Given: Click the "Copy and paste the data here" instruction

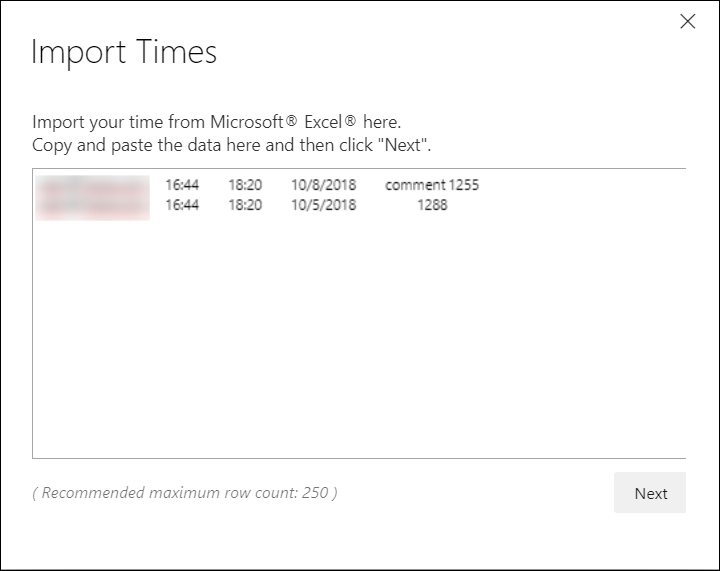Looking at the screenshot, I should point(232,145).
